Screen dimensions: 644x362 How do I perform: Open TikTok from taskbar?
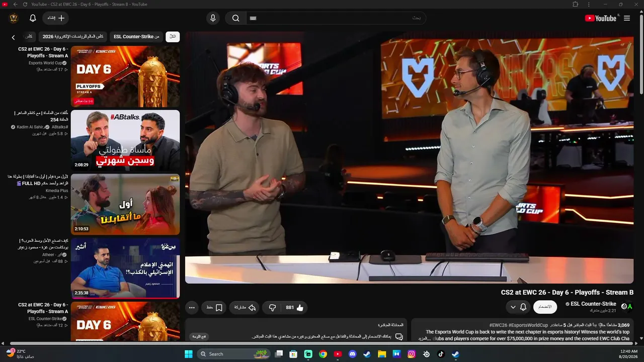tap(441, 354)
